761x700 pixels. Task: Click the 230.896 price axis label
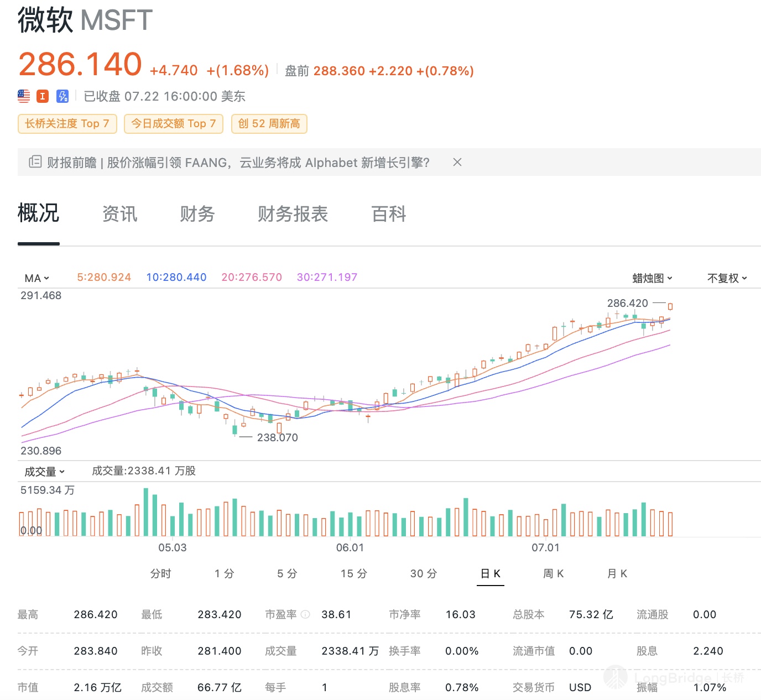(41, 451)
